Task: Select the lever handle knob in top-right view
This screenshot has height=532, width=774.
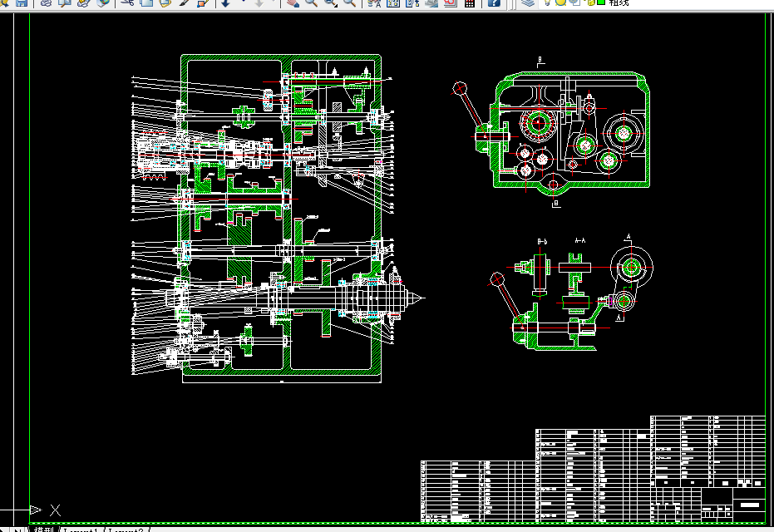Action: [460, 88]
